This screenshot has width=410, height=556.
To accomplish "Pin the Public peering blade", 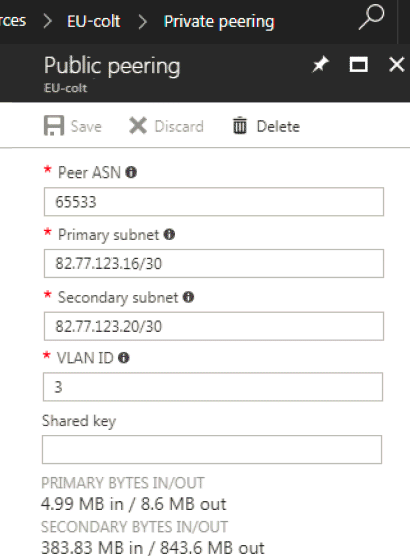I will (x=320, y=65).
